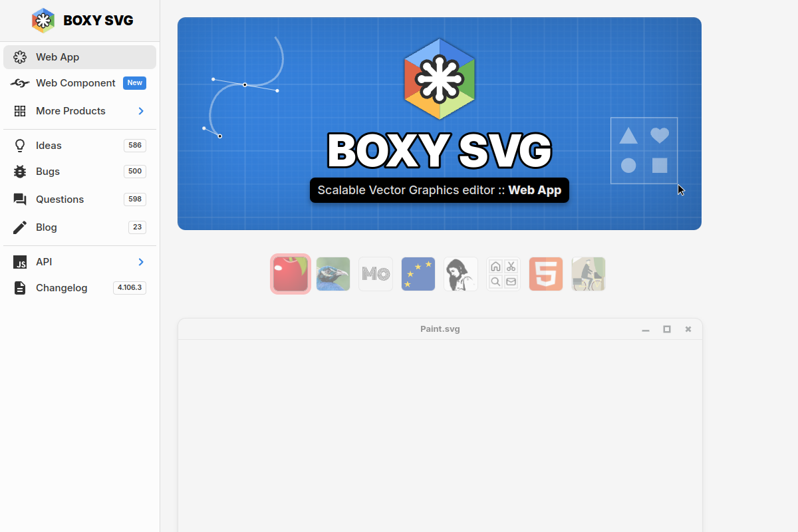
Task: Open the Changelog page
Action: tap(80, 288)
